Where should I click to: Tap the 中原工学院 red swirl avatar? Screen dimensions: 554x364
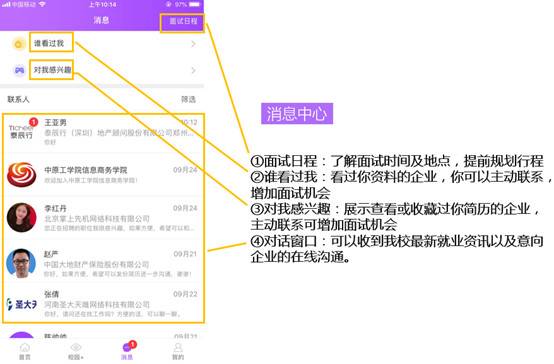[x=22, y=175]
